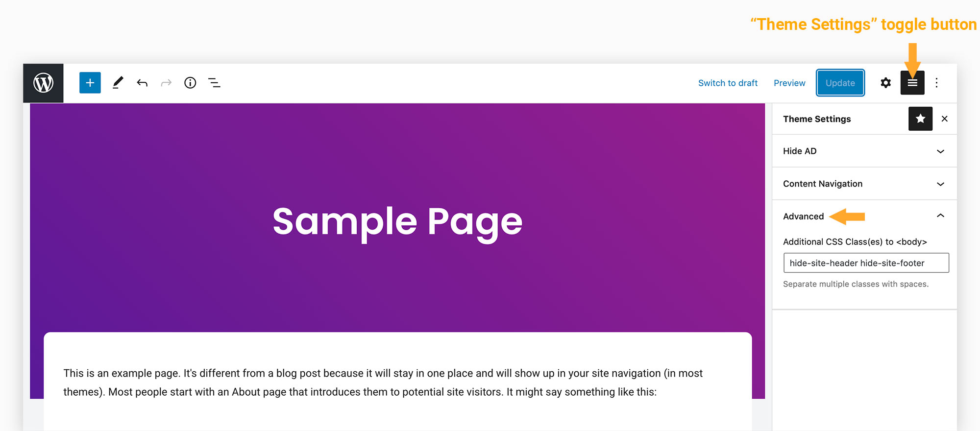Screen dimensions: 980x431
Task: Click the Redo arrow icon
Action: [166, 83]
